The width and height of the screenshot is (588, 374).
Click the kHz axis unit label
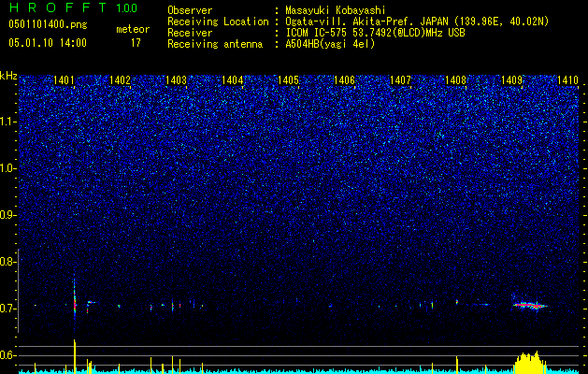pyautogui.click(x=8, y=76)
